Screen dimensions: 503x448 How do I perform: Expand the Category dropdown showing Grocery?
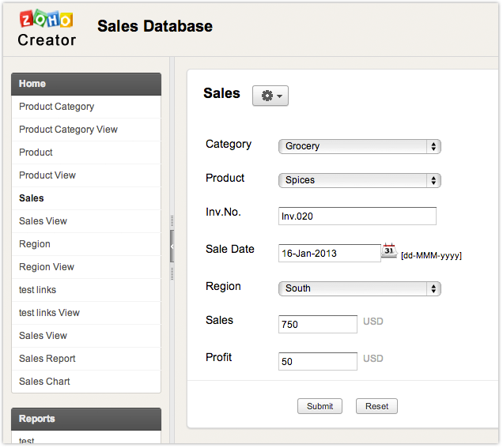tap(359, 146)
